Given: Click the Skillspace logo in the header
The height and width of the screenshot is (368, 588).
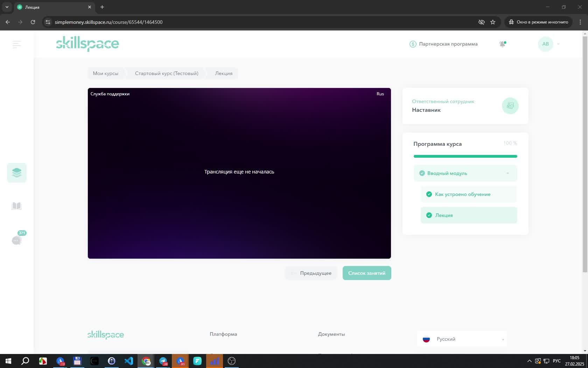Looking at the screenshot, I should pos(87,44).
